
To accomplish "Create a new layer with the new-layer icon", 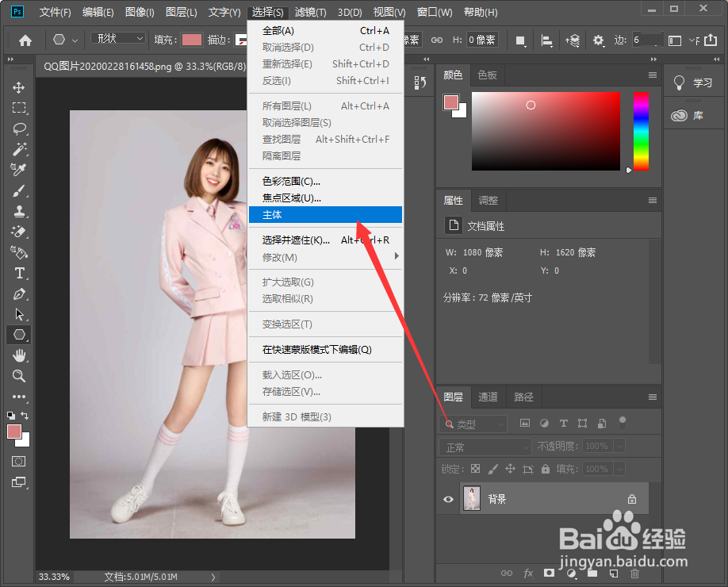I will click(613, 573).
